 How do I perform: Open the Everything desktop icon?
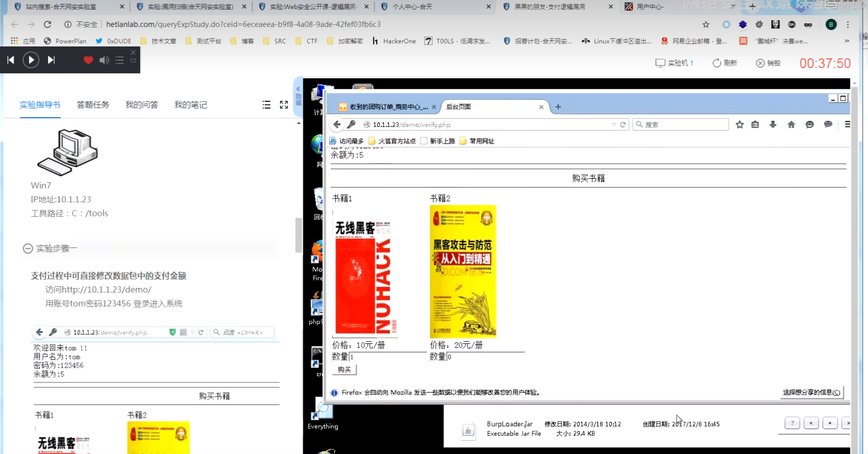(x=323, y=414)
